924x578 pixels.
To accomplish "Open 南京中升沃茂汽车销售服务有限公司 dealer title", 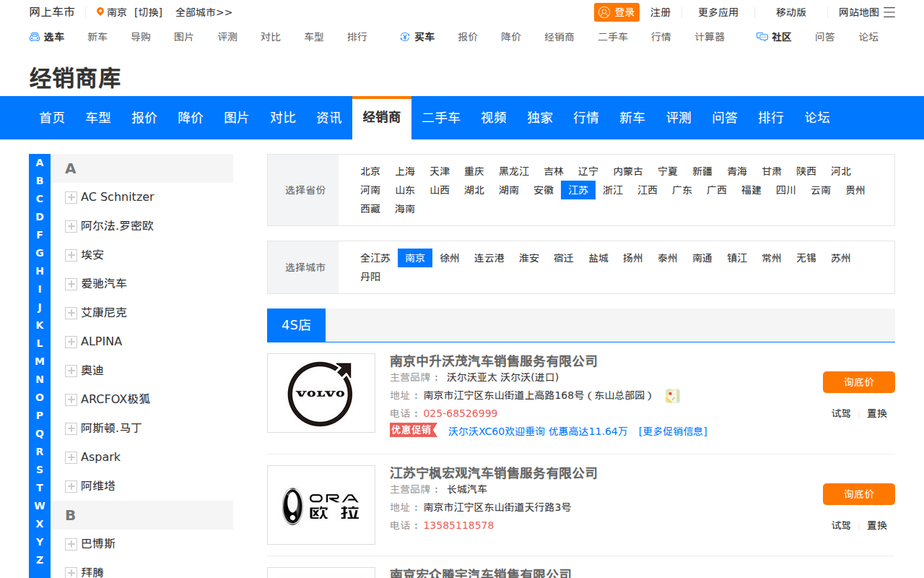I will coord(494,361).
